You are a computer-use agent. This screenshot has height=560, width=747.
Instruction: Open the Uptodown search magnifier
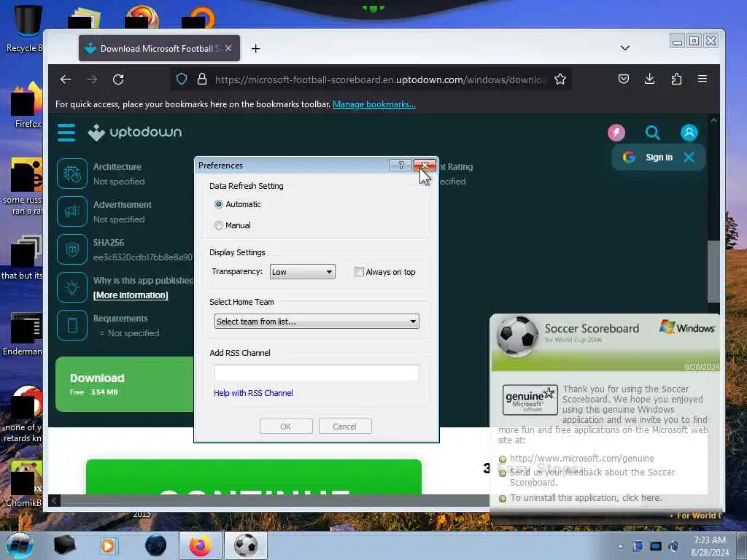[652, 133]
